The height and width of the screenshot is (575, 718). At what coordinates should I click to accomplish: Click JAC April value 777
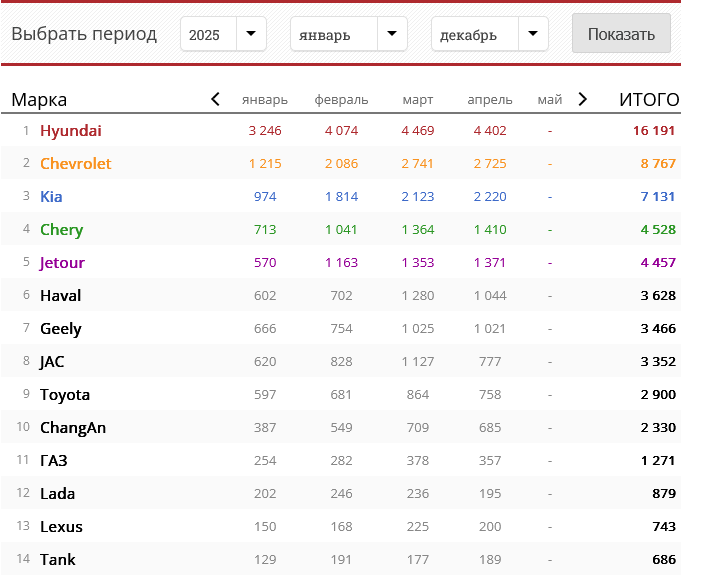pyautogui.click(x=490, y=362)
